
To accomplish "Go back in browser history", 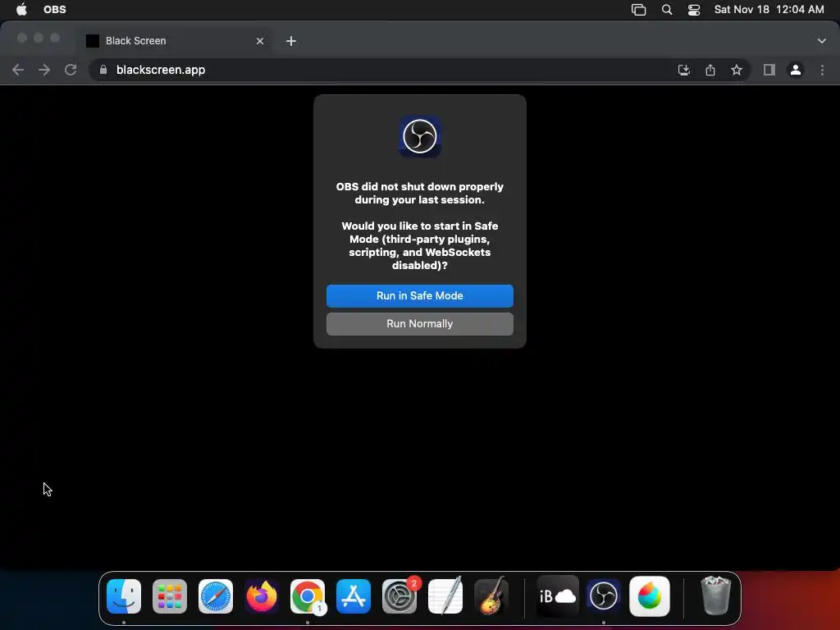I will (18, 70).
